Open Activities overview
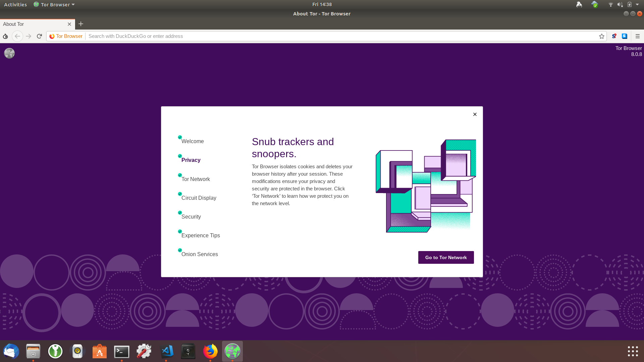The width and height of the screenshot is (644, 362). tap(15, 4)
